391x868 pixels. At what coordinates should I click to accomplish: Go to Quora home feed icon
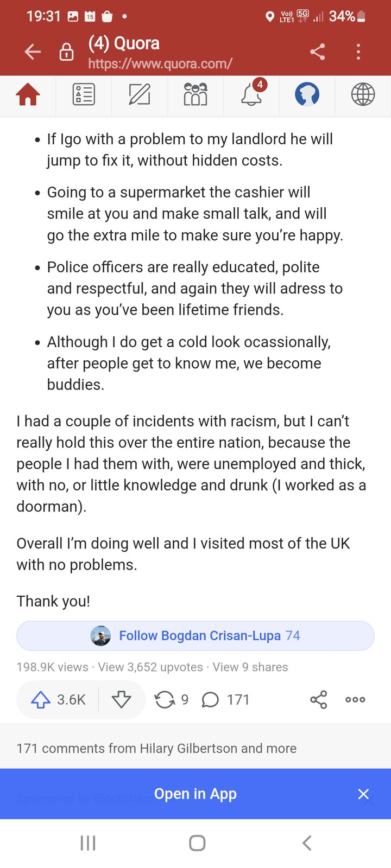28,95
